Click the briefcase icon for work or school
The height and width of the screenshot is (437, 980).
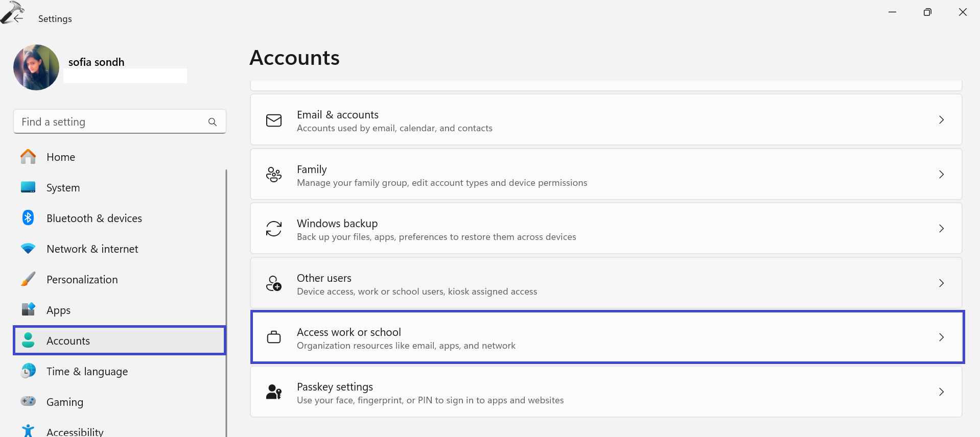pos(274,337)
